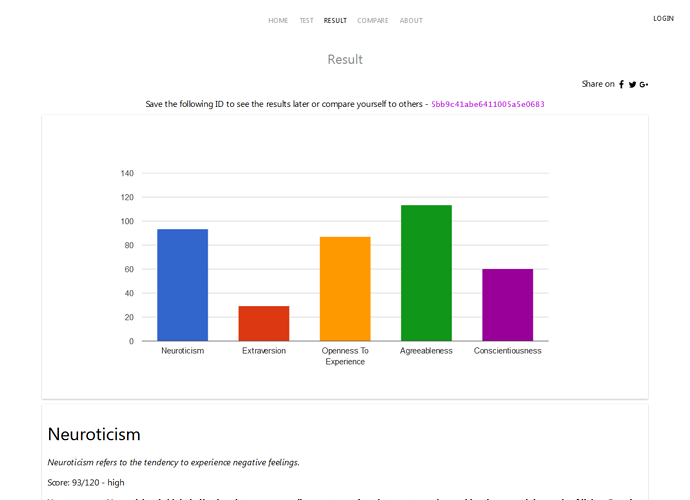The image size is (690, 500).
Task: Click the Result page heading
Action: pos(345,59)
